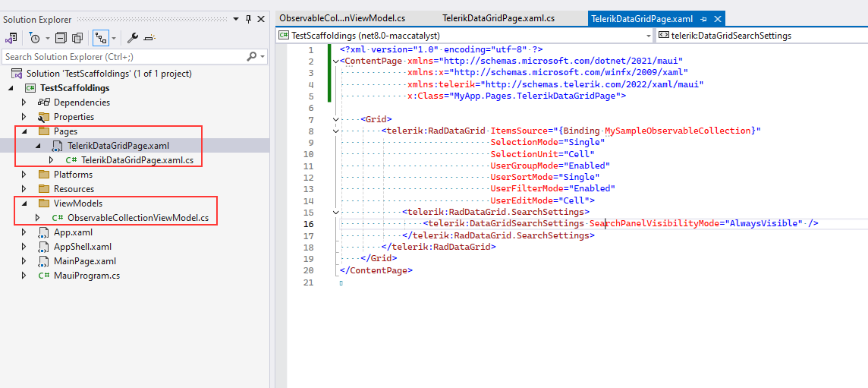Collapse the telerik:RadDataGrid element fold
The image size is (868, 388).
[x=337, y=131]
